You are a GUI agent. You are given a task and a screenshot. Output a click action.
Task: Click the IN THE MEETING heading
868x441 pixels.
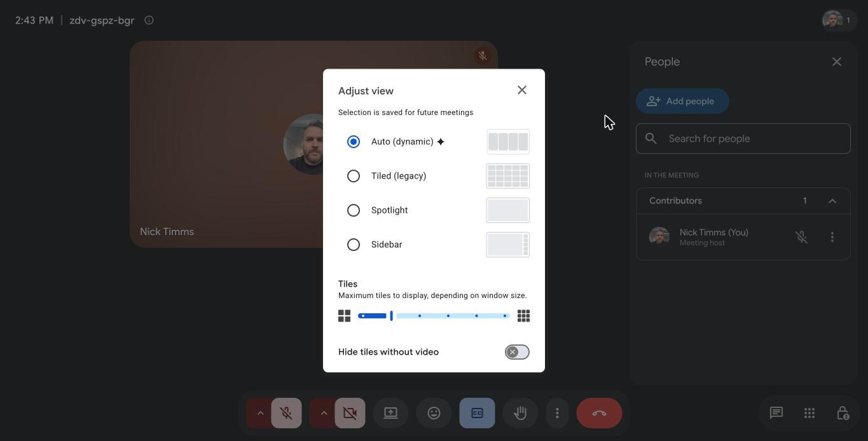pyautogui.click(x=672, y=175)
